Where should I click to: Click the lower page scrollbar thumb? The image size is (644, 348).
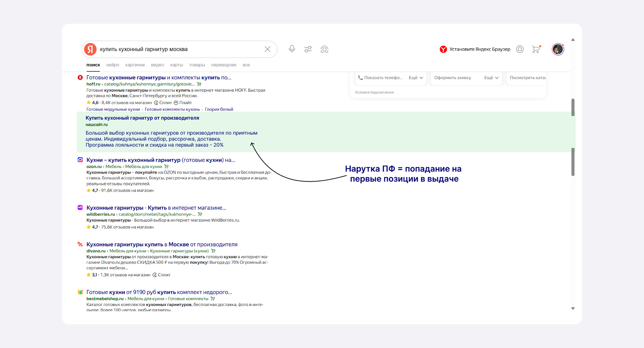pyautogui.click(x=573, y=162)
